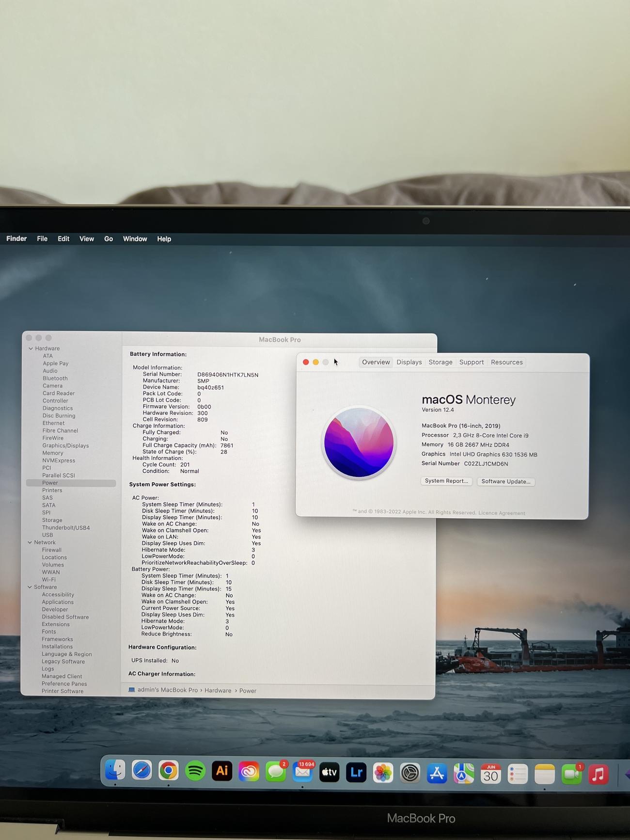Select Wi-Fi under Network
This screenshot has height=840, width=630.
tap(48, 580)
